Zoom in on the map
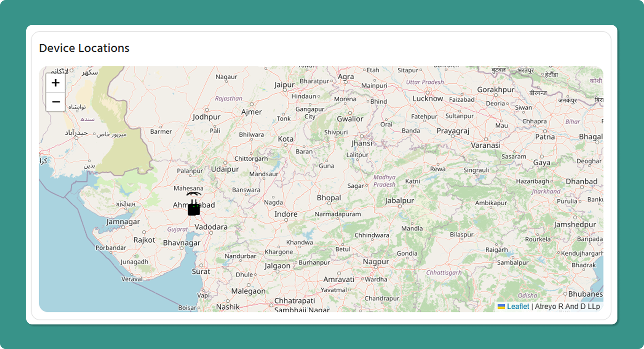The height and width of the screenshot is (349, 644). point(56,83)
